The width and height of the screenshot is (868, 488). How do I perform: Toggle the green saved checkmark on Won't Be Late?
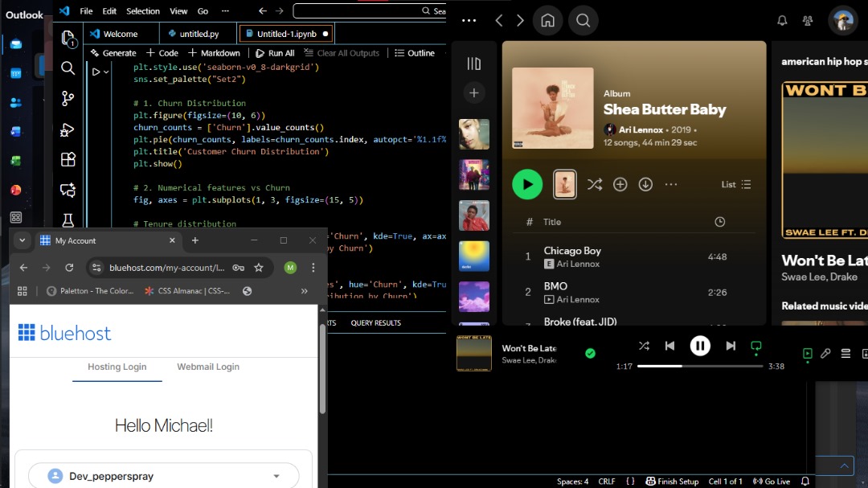[x=591, y=354]
